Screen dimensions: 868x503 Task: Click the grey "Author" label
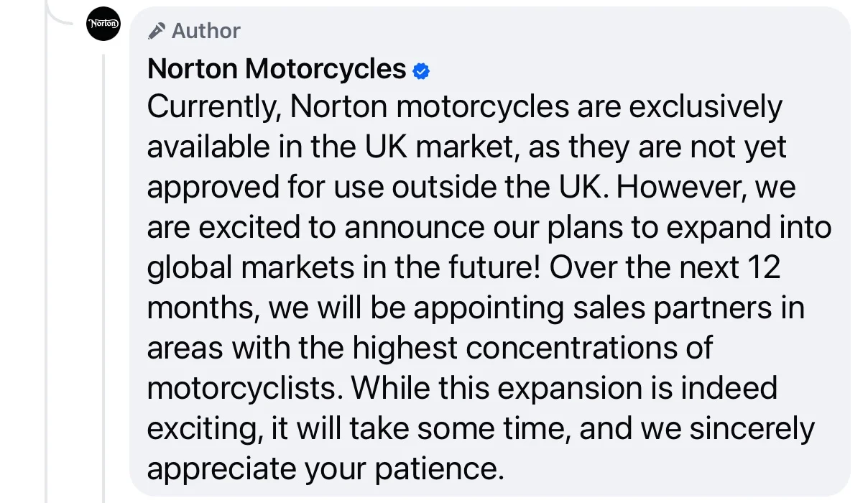click(x=206, y=31)
